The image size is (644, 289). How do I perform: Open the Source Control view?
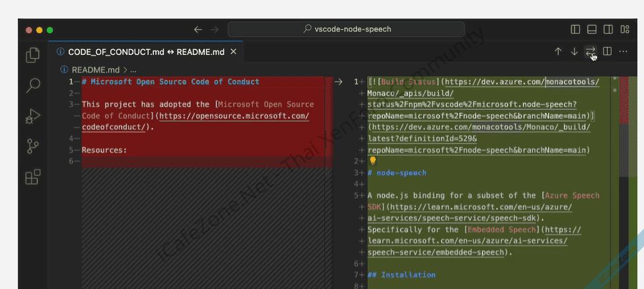(32, 147)
